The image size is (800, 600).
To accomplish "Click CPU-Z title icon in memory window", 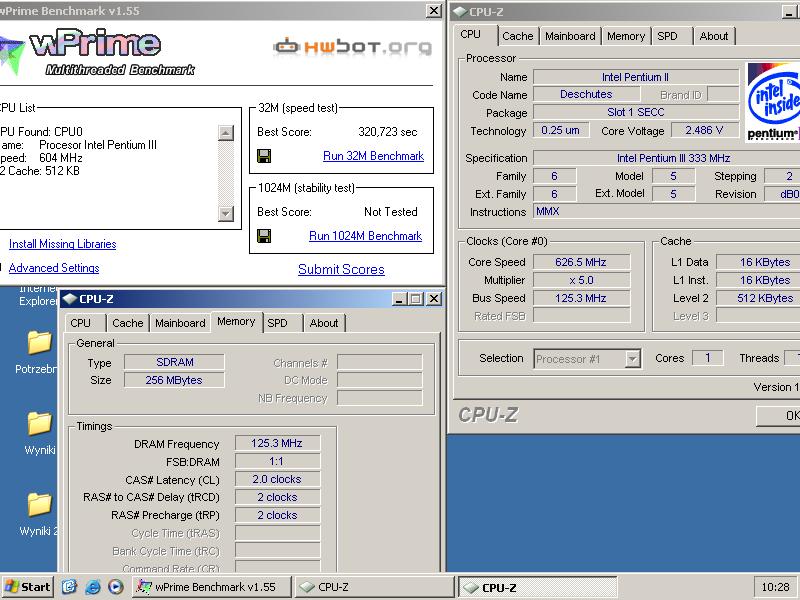I will [69, 299].
